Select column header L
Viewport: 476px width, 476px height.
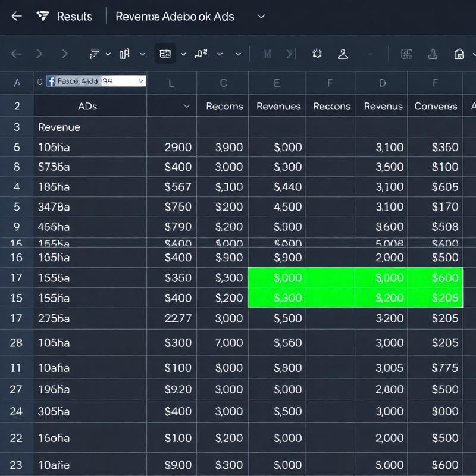[171, 83]
